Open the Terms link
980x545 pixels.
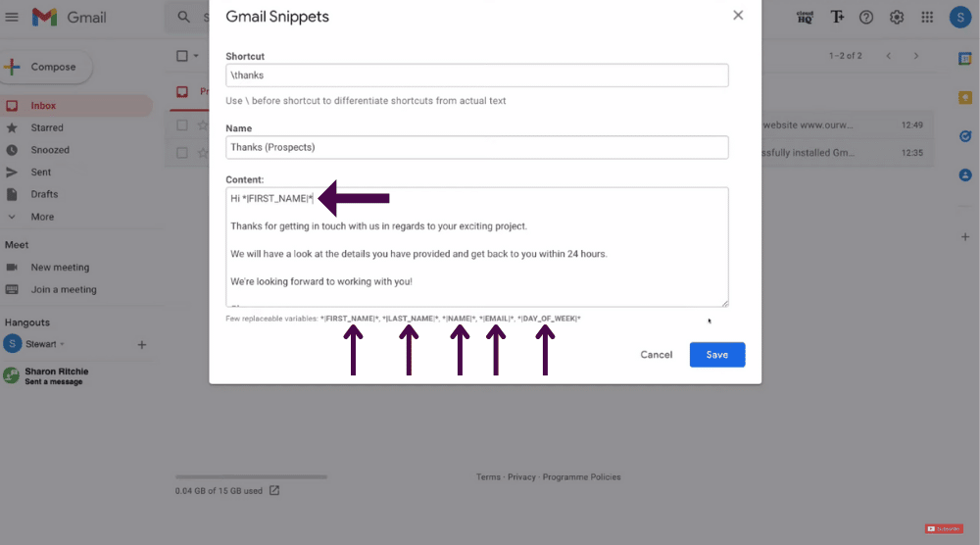pyautogui.click(x=488, y=476)
